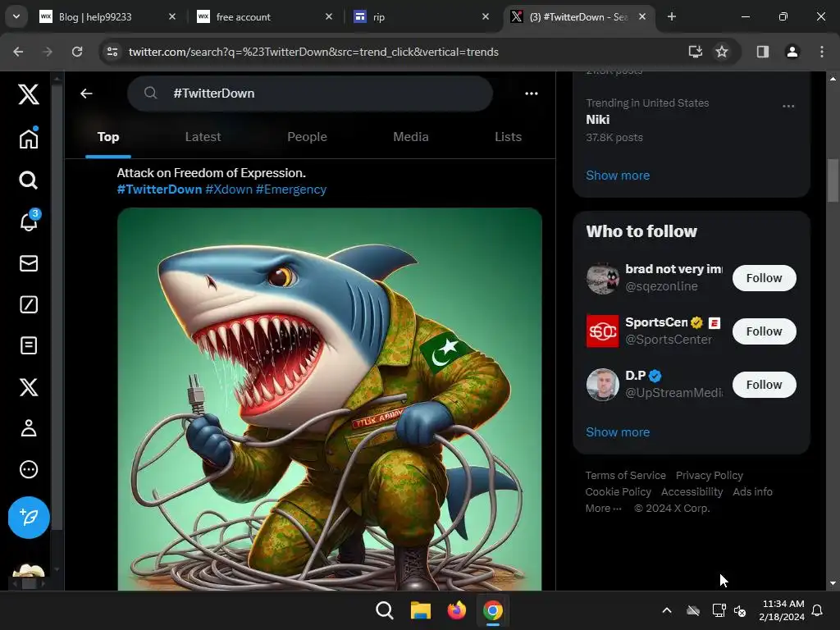
Task: Launch Firefox from taskbar
Action: 456,610
